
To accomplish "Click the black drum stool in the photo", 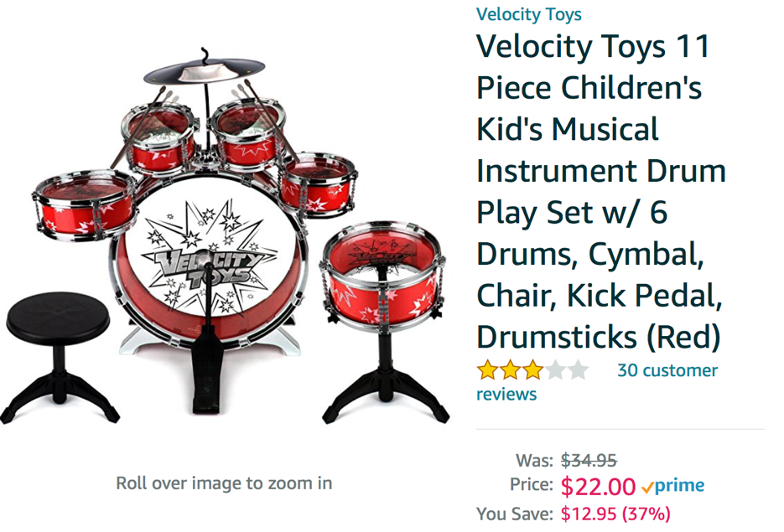I will 59,356.
